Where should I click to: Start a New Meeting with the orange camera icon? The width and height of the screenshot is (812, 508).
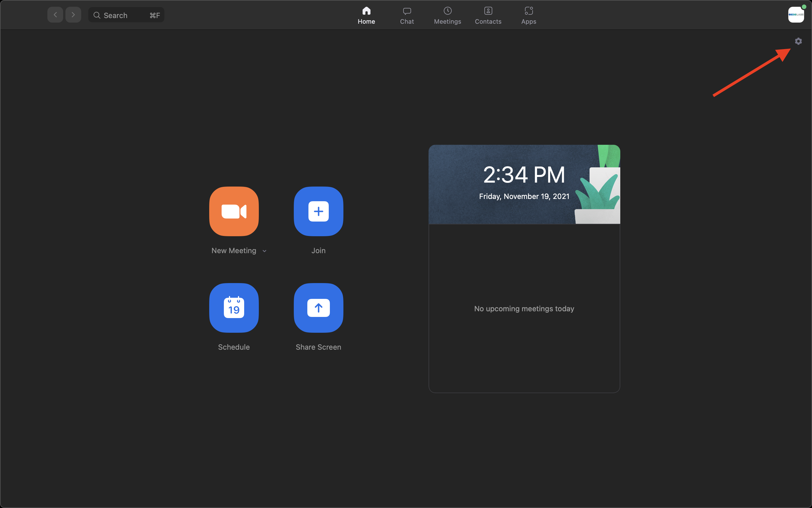tap(234, 211)
